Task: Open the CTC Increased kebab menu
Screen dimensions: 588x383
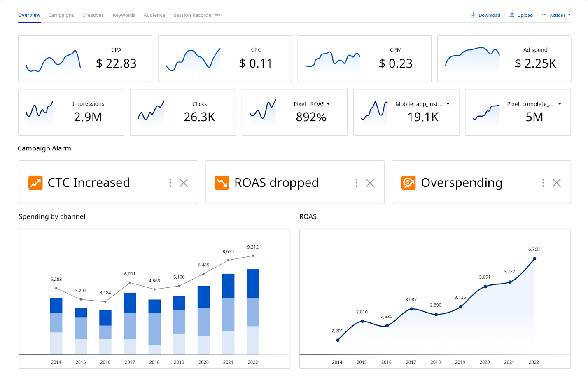Action: (170, 183)
